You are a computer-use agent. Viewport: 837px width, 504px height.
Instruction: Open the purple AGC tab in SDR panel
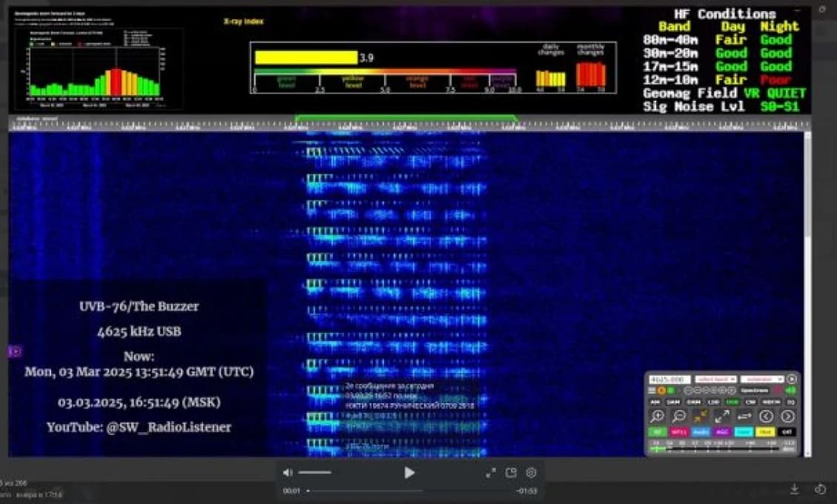[x=723, y=432]
